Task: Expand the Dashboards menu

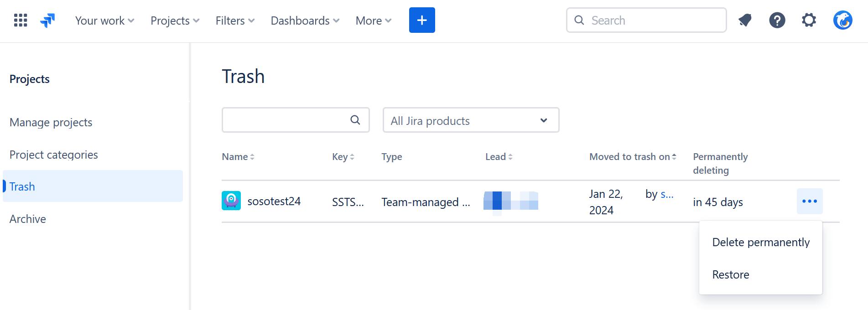Action: (x=305, y=21)
